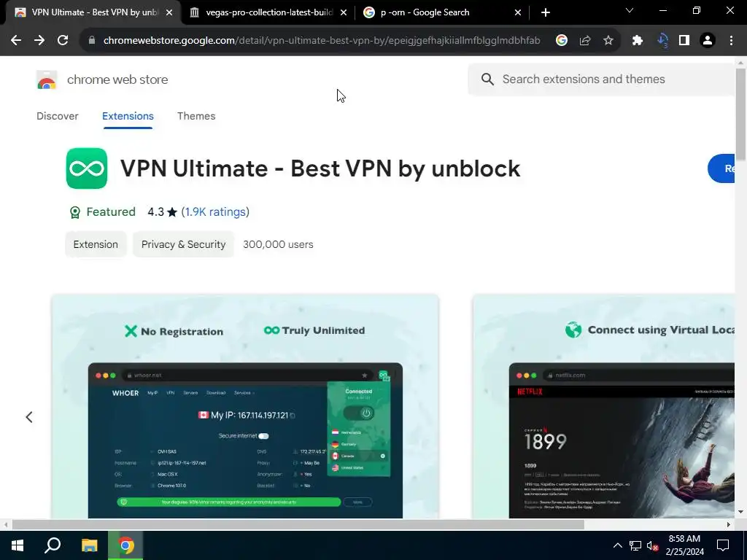The width and height of the screenshot is (747, 560).
Task: Open the 1.9K ratings link
Action: [215, 212]
